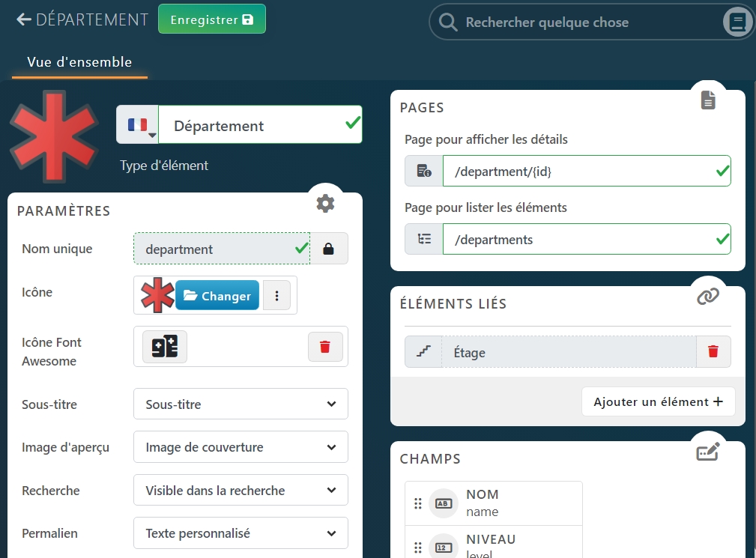This screenshot has height=558, width=756.
Task: Switch to the Vue d'ensemble tab
Action: [x=79, y=62]
